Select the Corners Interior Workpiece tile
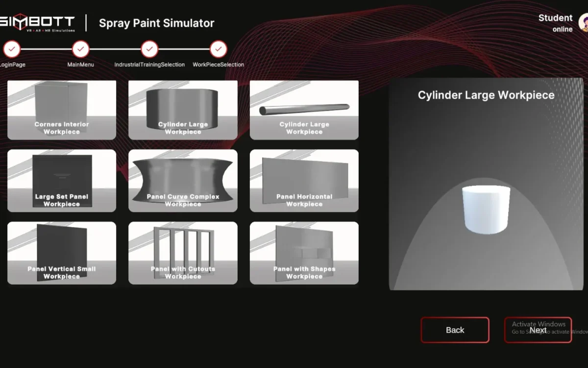588x368 pixels. (62, 110)
